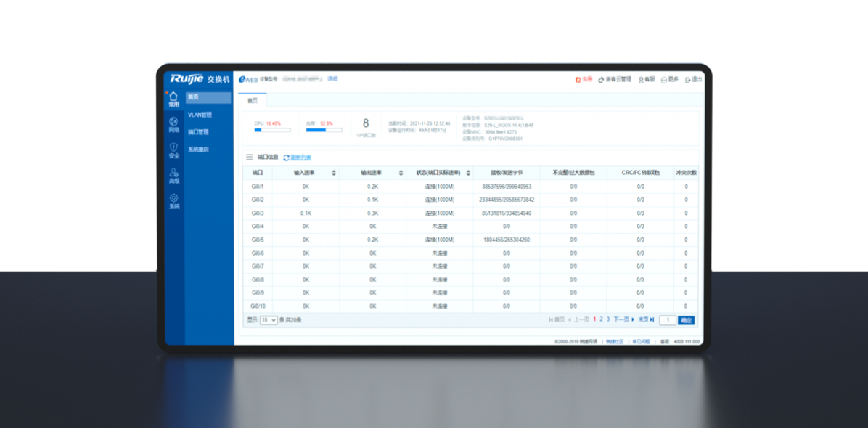868x429 pixels.
Task: Select the 安全 shield icon
Action: pyautogui.click(x=173, y=147)
